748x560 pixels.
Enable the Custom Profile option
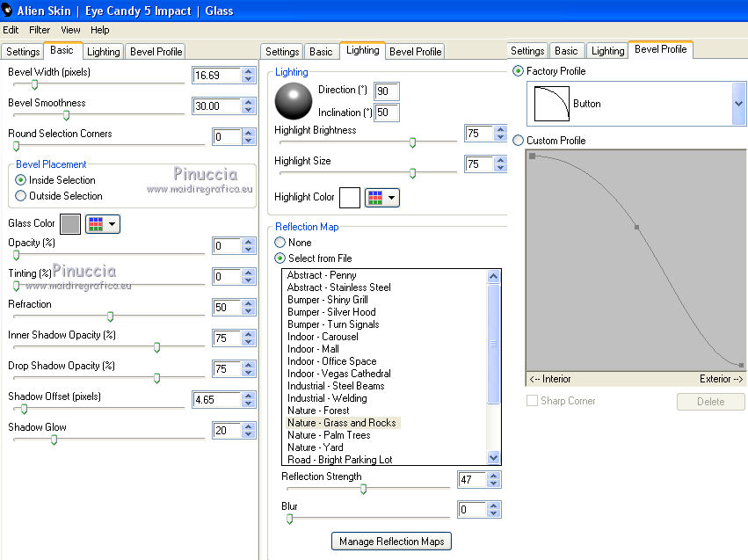[x=518, y=141]
